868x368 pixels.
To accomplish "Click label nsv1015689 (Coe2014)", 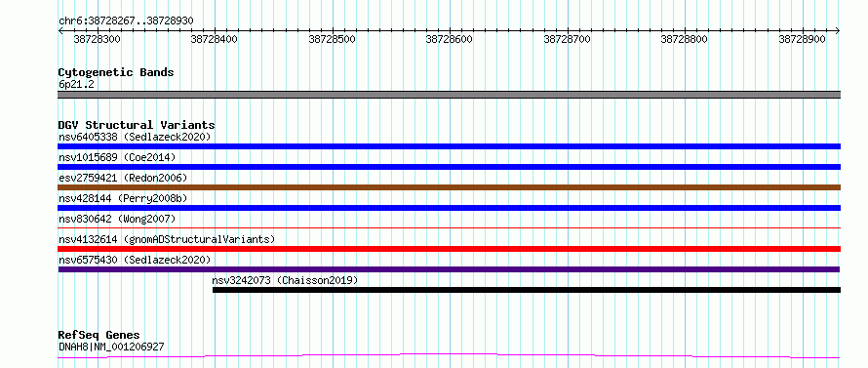I will (x=117, y=157).
